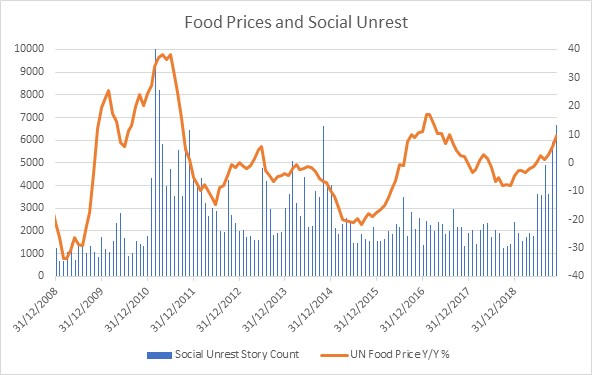
Task: Click the 0 left axis label
Action: 41,275
